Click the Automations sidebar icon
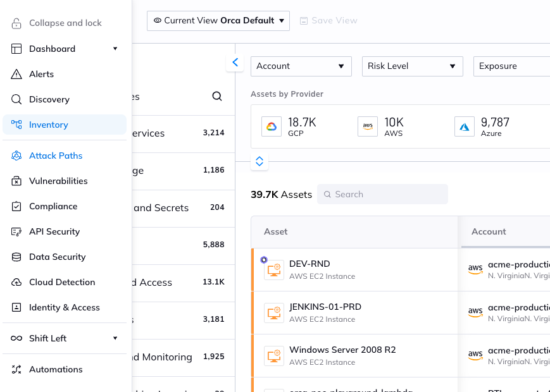Screen dimensions: 550x392 pyautogui.click(x=16, y=369)
